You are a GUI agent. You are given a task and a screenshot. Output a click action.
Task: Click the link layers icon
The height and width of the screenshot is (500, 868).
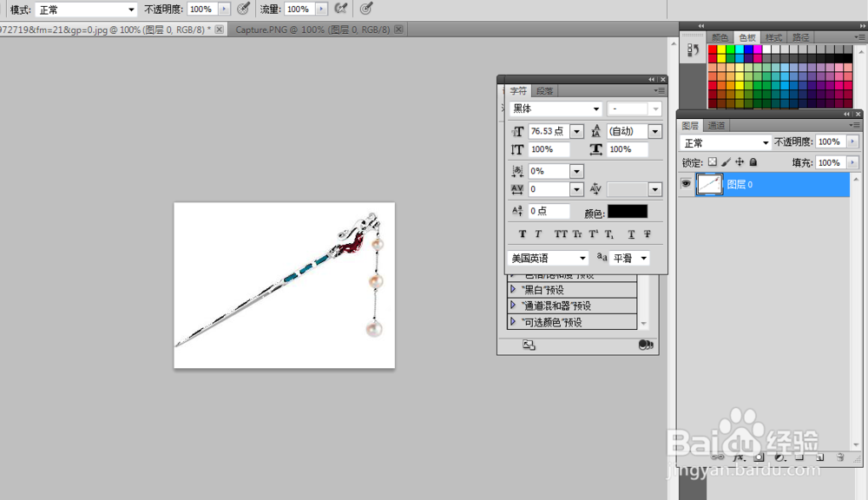[x=718, y=457]
